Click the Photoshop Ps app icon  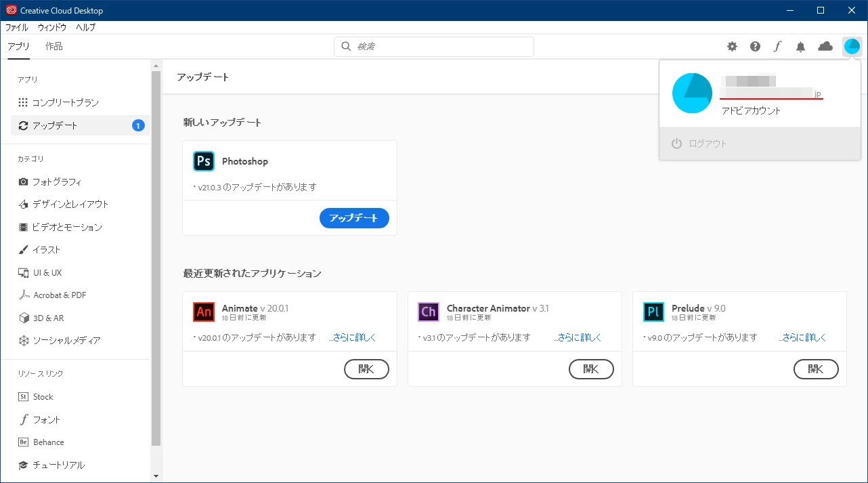[x=204, y=161]
